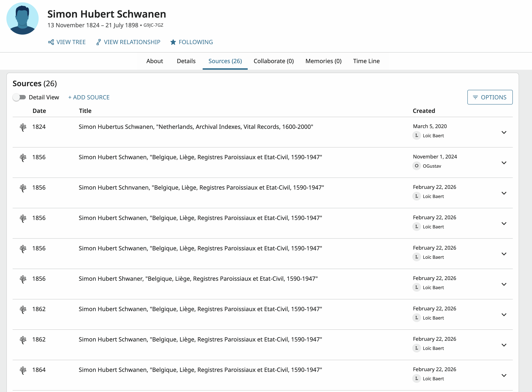Open the Options filter menu
The height and width of the screenshot is (392, 532).
(490, 97)
